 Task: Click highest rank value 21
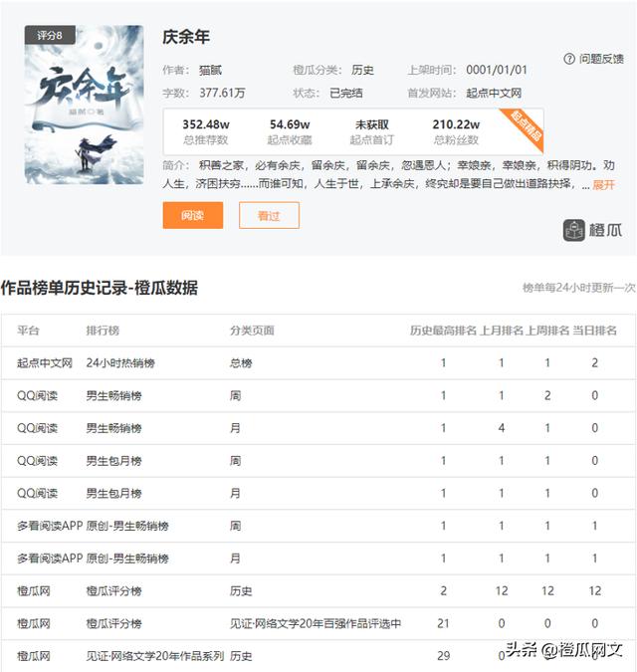pyautogui.click(x=443, y=623)
